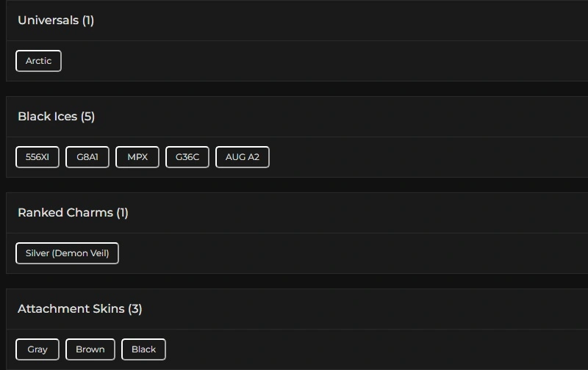
Task: Select the Arctic universal skin tag
Action: pyautogui.click(x=38, y=61)
